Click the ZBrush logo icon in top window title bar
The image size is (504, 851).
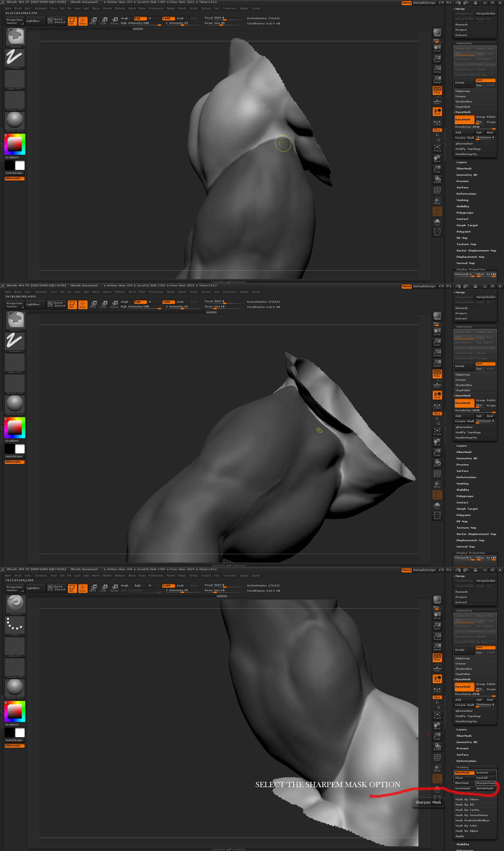pyautogui.click(x=3, y=2)
